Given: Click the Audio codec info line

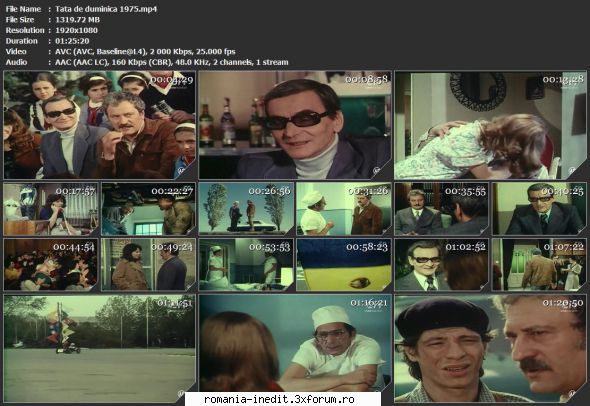Looking at the screenshot, I should pos(172,62).
